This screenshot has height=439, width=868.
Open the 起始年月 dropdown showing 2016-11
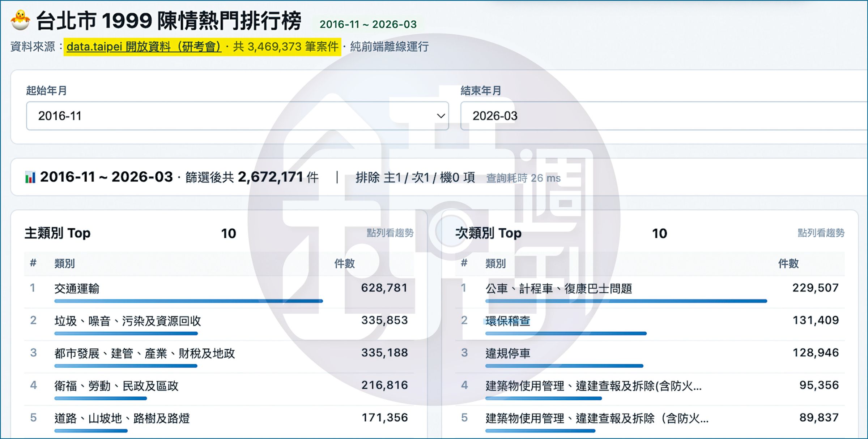(237, 116)
